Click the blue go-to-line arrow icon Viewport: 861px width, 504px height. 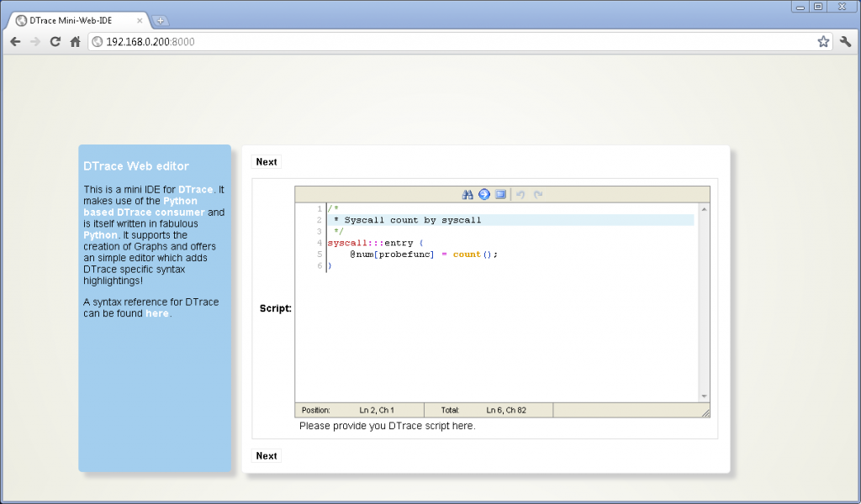[x=484, y=195]
